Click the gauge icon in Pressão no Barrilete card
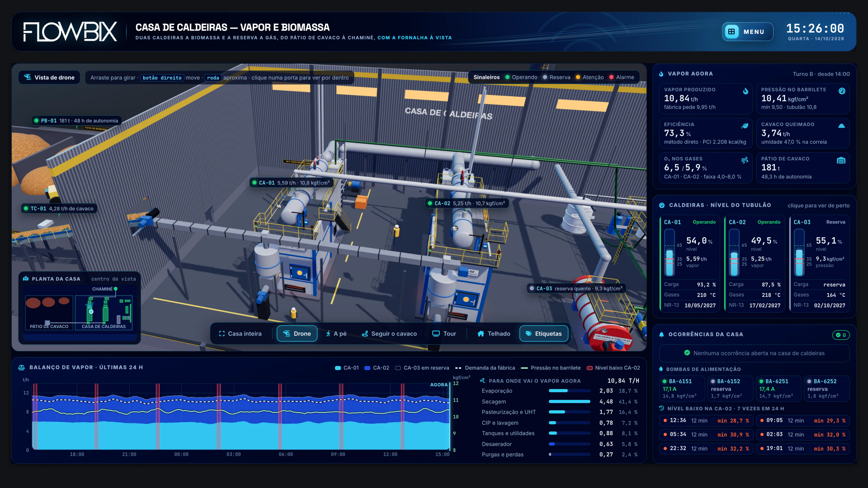 pyautogui.click(x=842, y=91)
